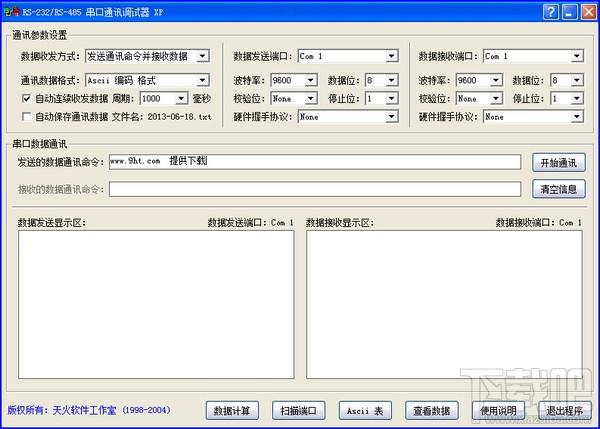
Task: Click the 通讯参数设置 group label
Action: click(39, 35)
